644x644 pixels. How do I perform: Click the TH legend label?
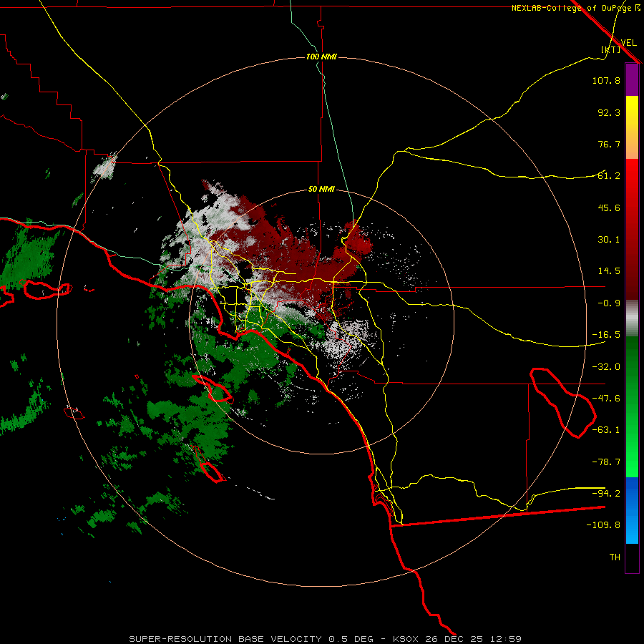pyautogui.click(x=615, y=557)
